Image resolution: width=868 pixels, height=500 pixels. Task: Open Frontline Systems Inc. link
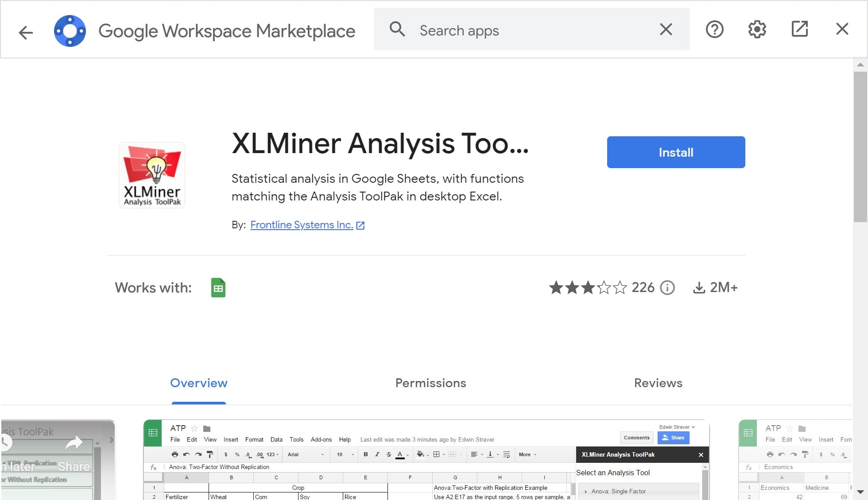click(x=302, y=225)
